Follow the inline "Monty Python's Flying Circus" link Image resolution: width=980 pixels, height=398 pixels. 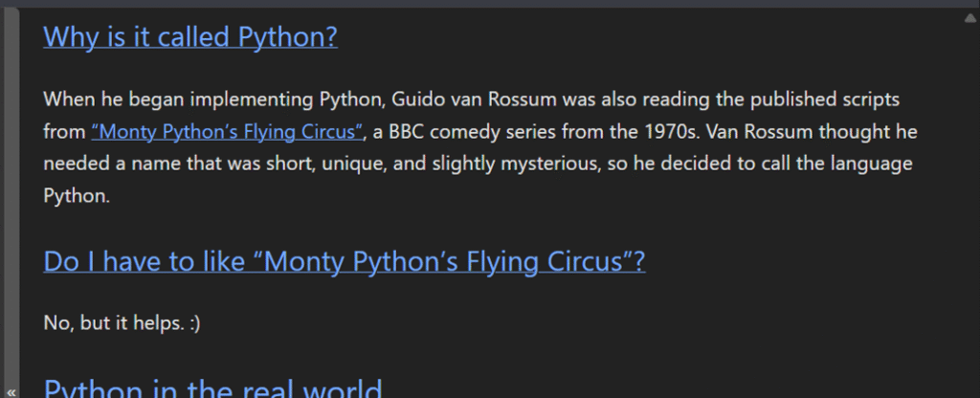pyautogui.click(x=229, y=131)
